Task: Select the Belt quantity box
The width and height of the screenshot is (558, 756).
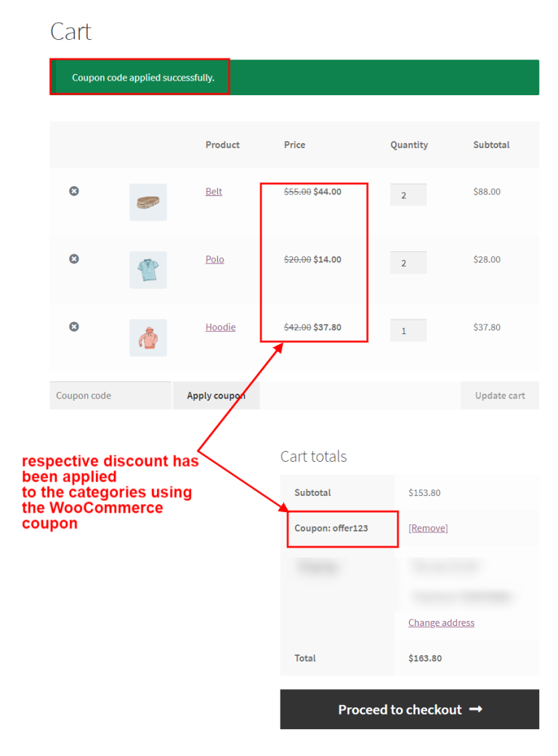Action: click(408, 194)
